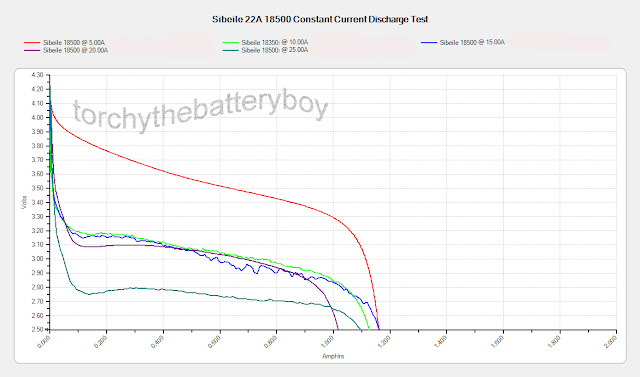
Task: Select the legend entry 'Sibeile 18500 @ 20.00A'
Action: (x=76, y=51)
